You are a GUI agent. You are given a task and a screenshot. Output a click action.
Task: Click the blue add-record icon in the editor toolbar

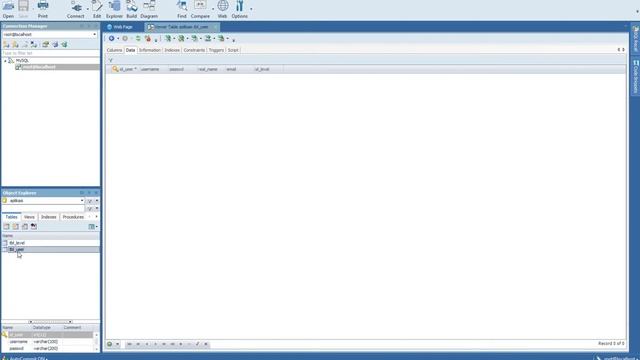[x=111, y=38]
